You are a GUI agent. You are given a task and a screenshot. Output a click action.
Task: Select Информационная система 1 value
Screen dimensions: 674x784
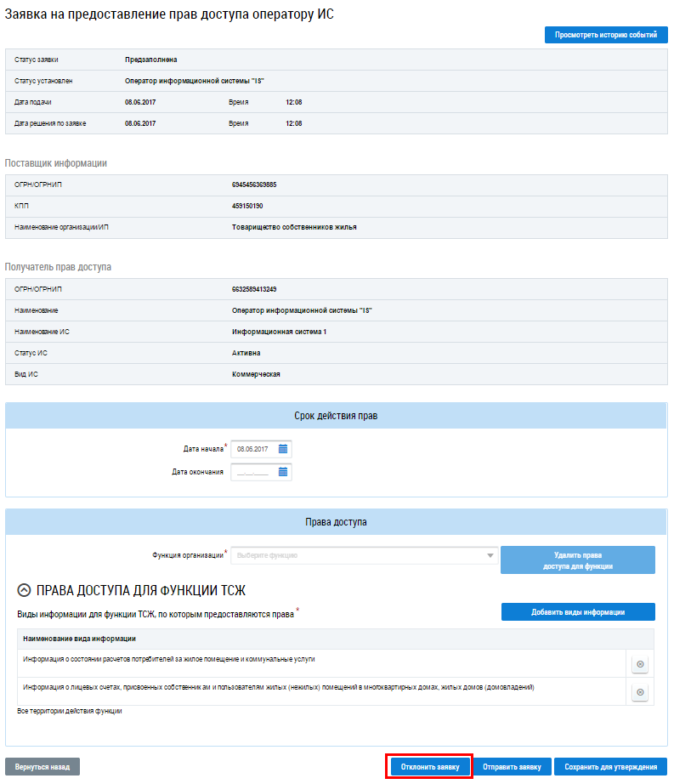coord(279,332)
